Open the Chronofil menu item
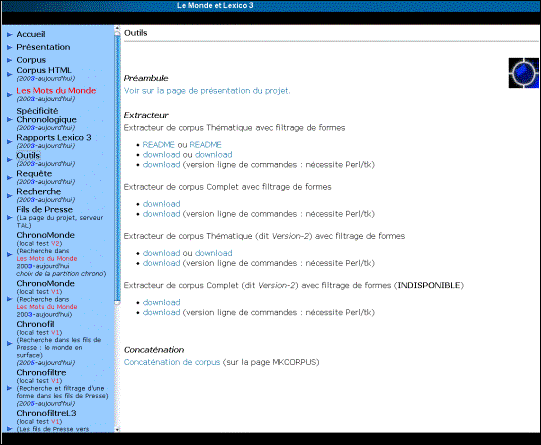 click(35, 324)
